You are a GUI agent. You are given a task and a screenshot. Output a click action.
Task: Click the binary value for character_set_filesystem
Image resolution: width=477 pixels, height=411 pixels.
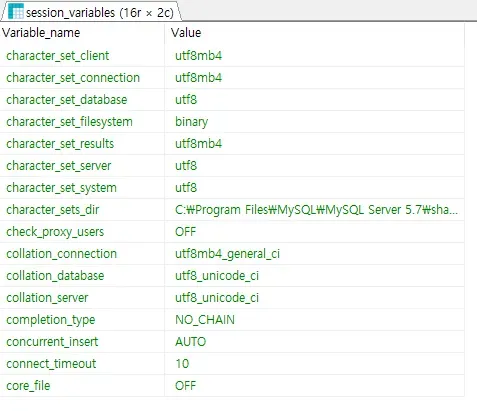click(x=191, y=122)
